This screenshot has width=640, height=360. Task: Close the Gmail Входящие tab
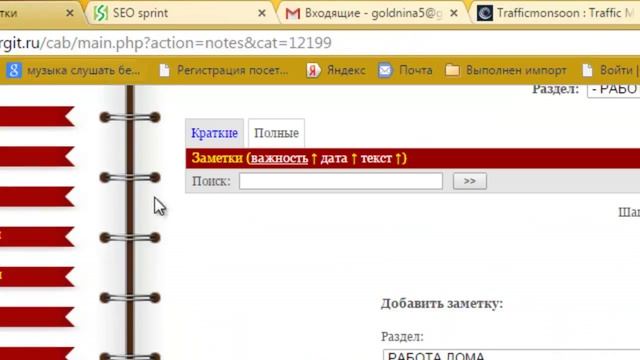point(454,13)
